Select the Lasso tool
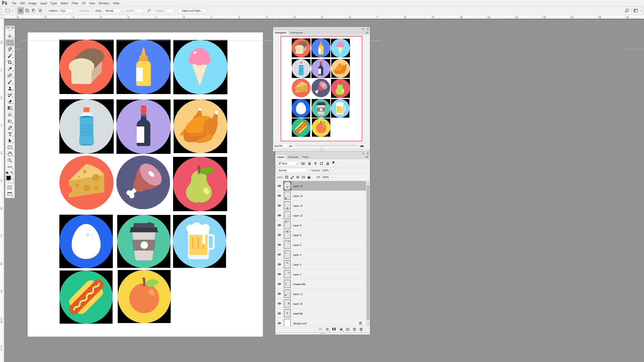Viewport: 644px width, 362px height. click(10, 49)
